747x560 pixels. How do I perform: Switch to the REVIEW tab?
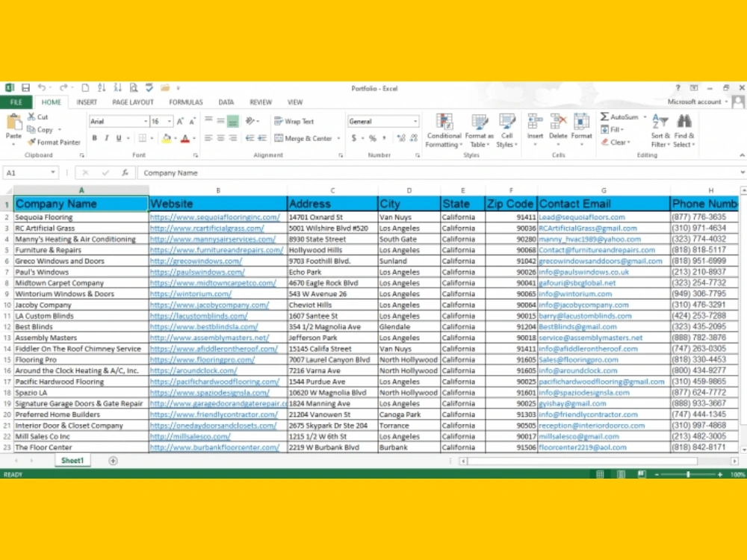point(261,102)
